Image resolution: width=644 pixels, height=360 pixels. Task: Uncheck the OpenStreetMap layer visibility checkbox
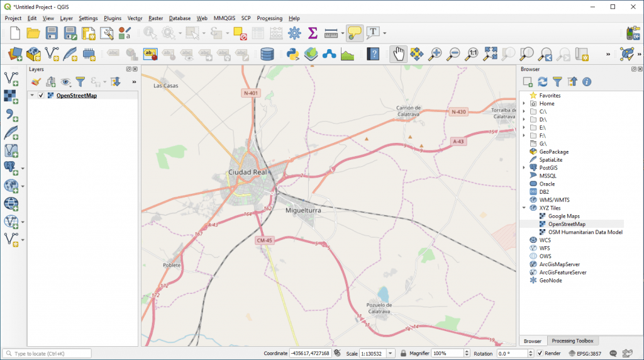point(41,96)
